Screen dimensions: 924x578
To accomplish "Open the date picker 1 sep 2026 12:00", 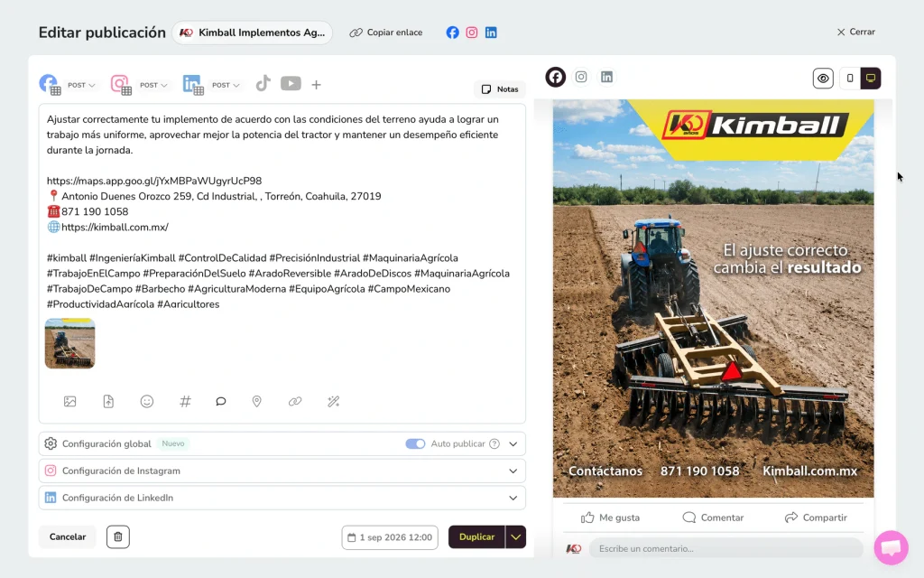I will [390, 537].
